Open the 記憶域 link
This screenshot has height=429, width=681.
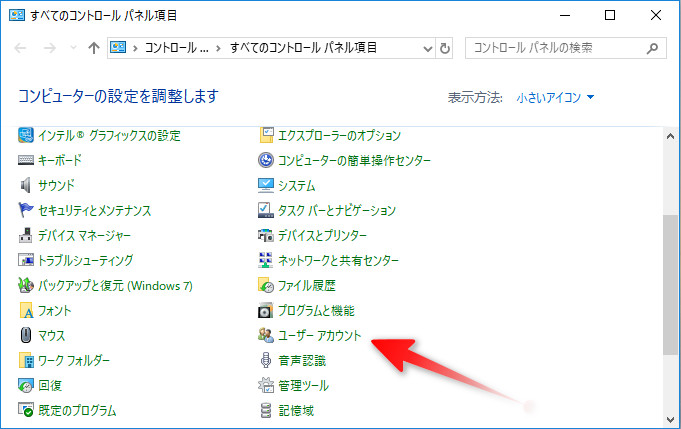coord(296,410)
